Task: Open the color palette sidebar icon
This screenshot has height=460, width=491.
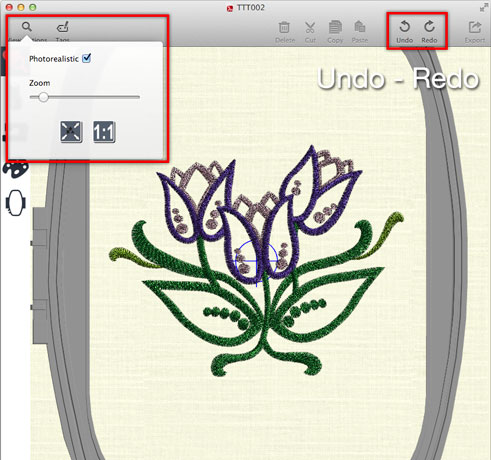Action: coord(15,169)
